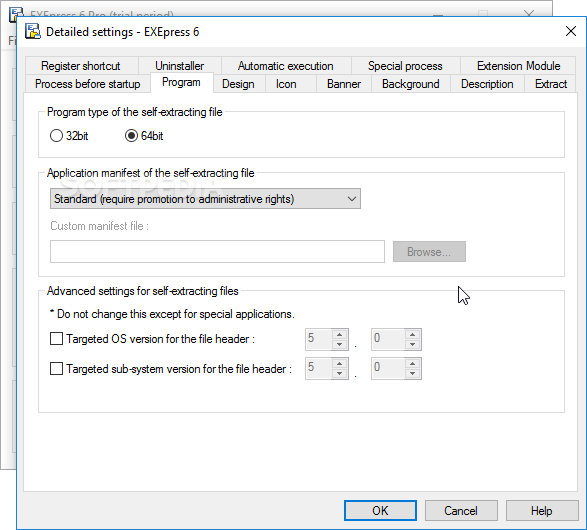The image size is (587, 530).
Task: Open the Special process tab
Action: tap(405, 66)
